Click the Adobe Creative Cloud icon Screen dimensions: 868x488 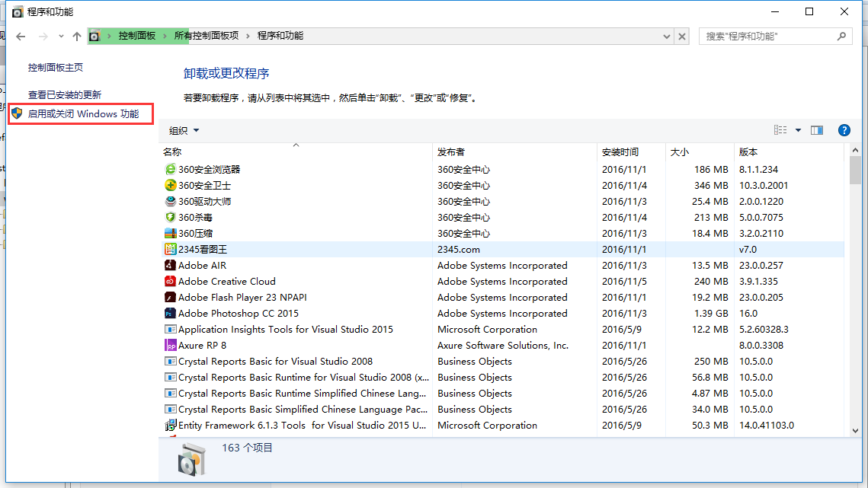[x=170, y=282]
